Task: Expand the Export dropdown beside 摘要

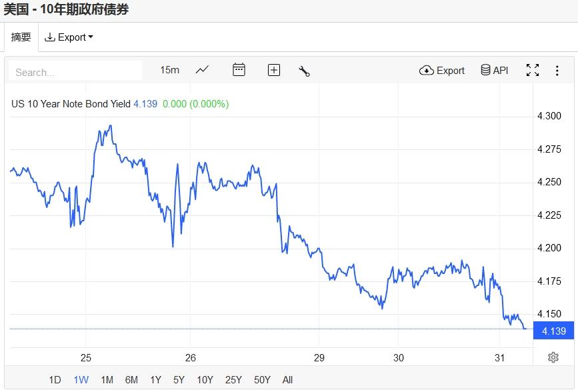Action: (69, 37)
